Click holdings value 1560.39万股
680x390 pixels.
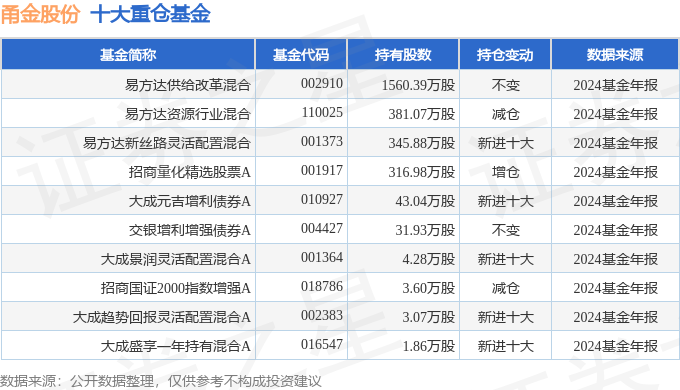coord(418,85)
